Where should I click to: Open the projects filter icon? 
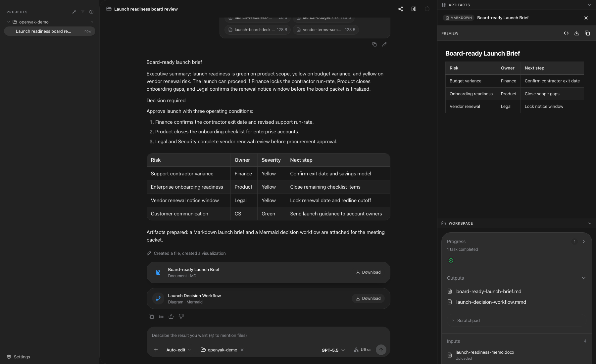pyautogui.click(x=83, y=12)
